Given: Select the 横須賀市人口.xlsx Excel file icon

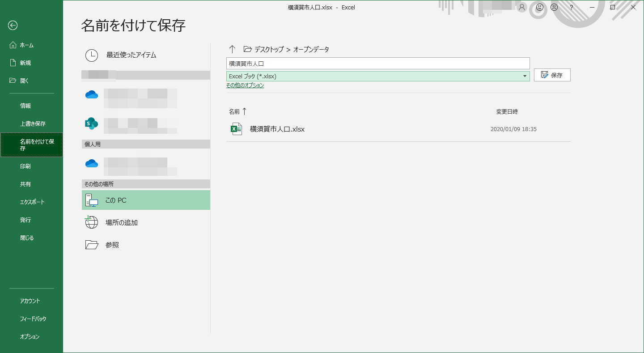Looking at the screenshot, I should coord(236,129).
